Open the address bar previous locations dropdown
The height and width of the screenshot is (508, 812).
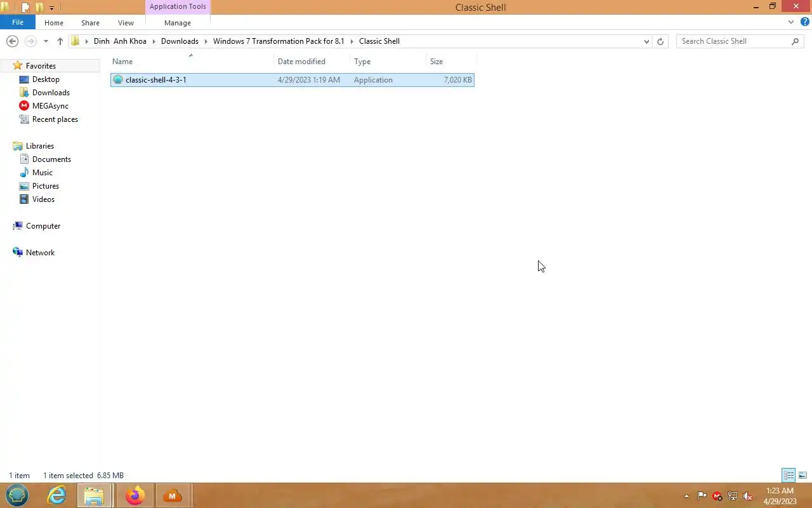click(x=646, y=41)
